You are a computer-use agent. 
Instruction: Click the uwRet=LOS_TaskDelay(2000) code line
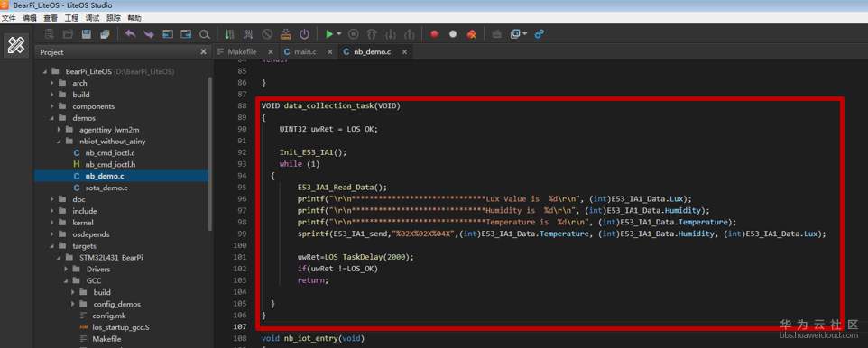(x=356, y=257)
